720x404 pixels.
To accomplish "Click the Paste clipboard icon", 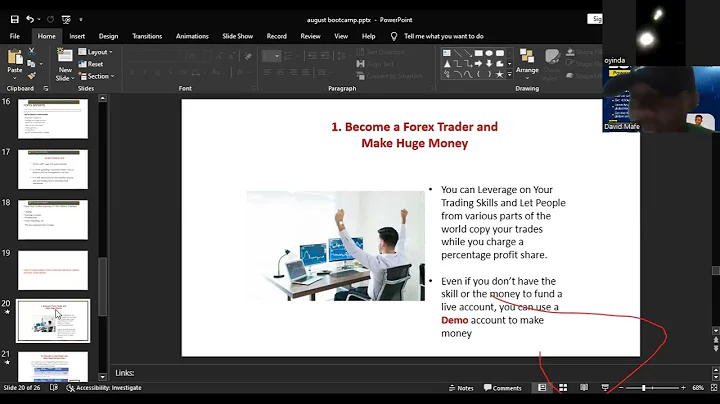I will (15, 57).
